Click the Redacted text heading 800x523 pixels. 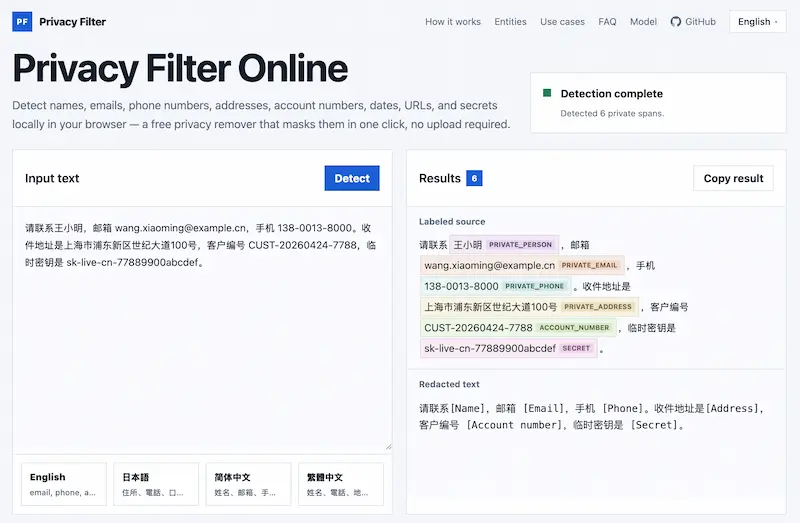[x=449, y=384]
